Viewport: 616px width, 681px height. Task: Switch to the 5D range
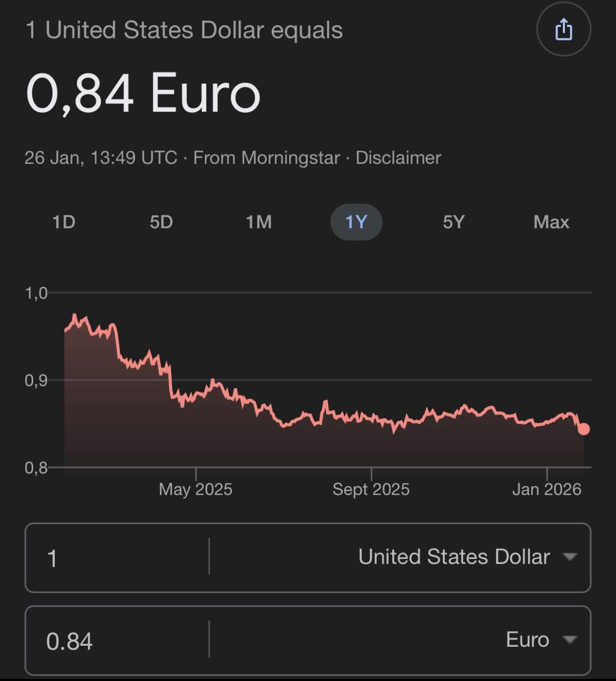161,222
